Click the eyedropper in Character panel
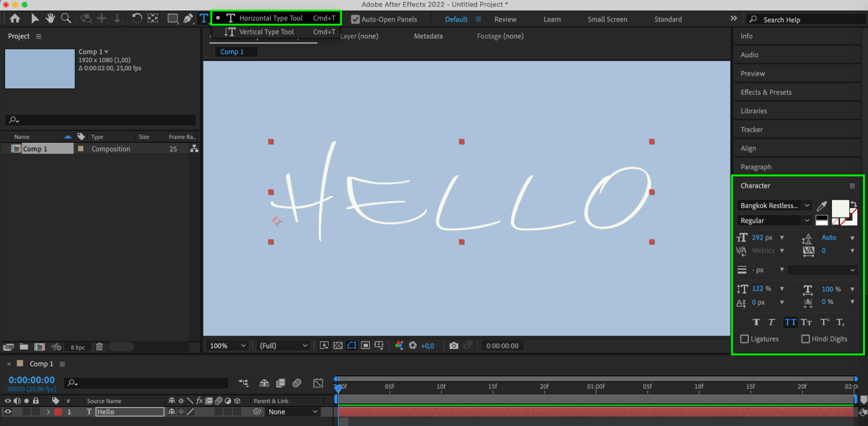868x426 pixels. 822,206
